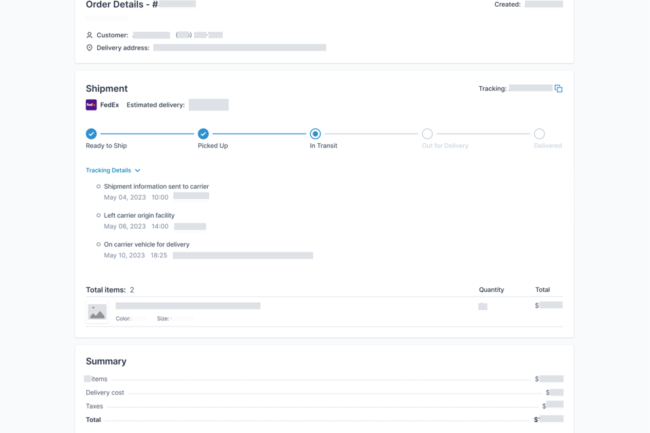This screenshot has width=650, height=433.
Task: Click the customer person icon
Action: 89,35
